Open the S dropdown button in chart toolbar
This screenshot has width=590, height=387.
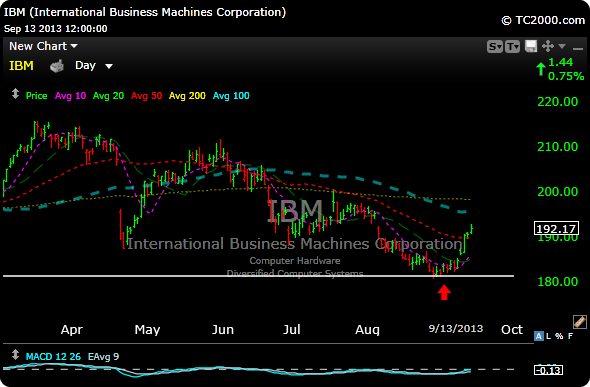(x=495, y=47)
